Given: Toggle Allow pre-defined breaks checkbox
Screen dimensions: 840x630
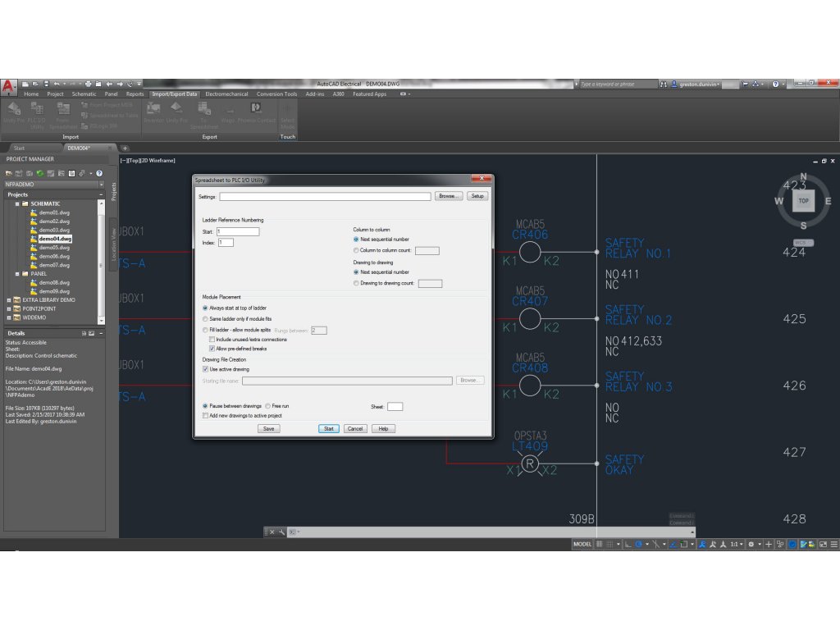Looking at the screenshot, I should pyautogui.click(x=212, y=349).
